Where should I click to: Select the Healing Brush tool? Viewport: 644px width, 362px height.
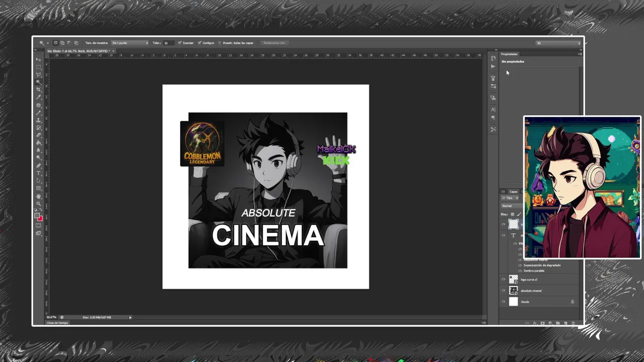tap(38, 105)
